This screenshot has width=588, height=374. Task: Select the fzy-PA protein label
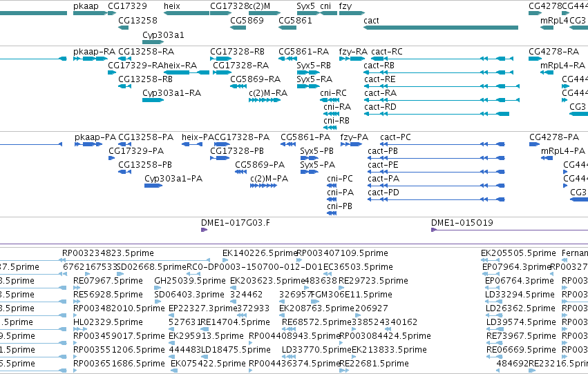coord(354,137)
